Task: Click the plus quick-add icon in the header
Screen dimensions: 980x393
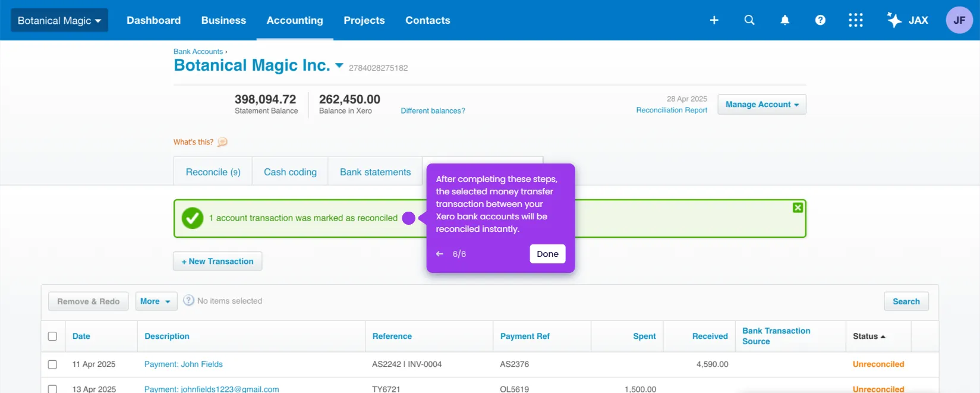Action: (x=714, y=20)
